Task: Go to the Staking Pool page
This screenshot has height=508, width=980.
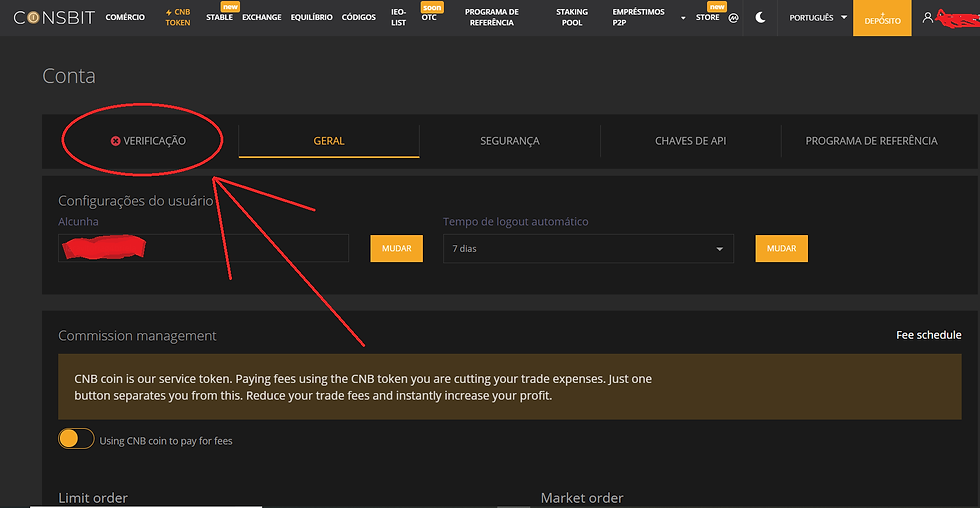Action: click(x=572, y=17)
